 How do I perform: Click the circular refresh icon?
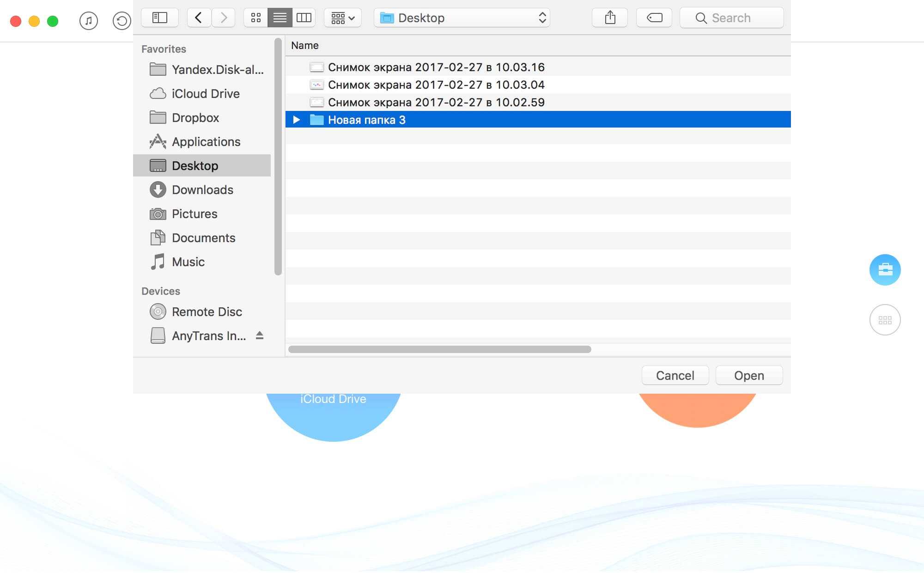122,21
